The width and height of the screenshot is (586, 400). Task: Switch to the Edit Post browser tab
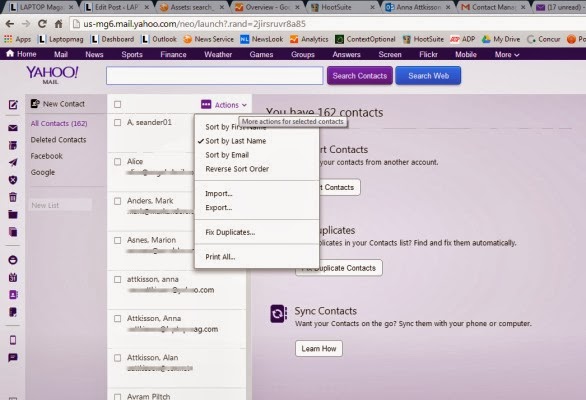click(117, 7)
